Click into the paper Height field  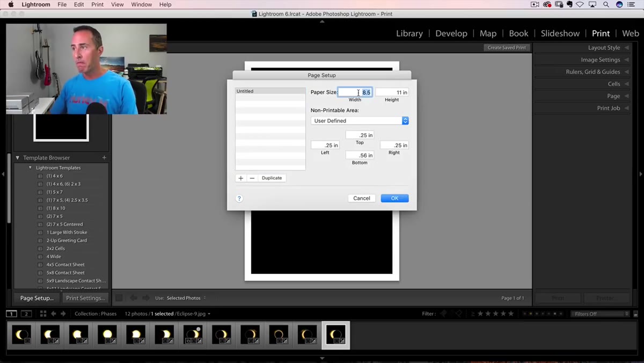pos(392,92)
